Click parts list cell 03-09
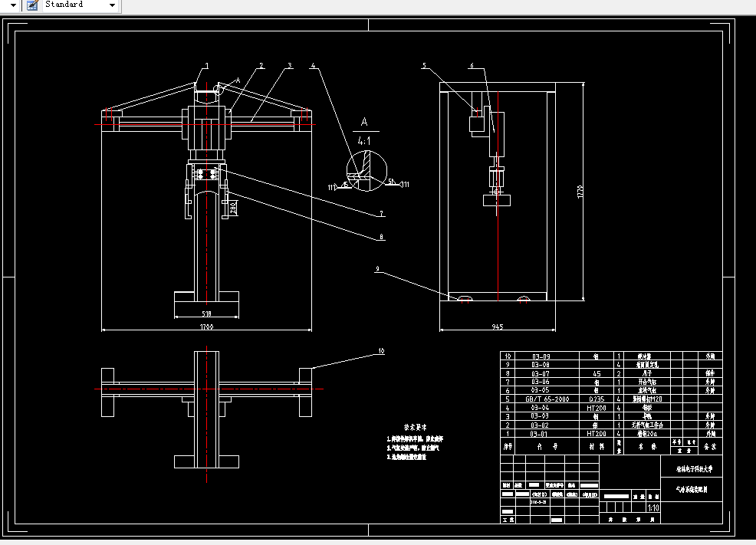The image size is (756, 545). pyautogui.click(x=541, y=356)
